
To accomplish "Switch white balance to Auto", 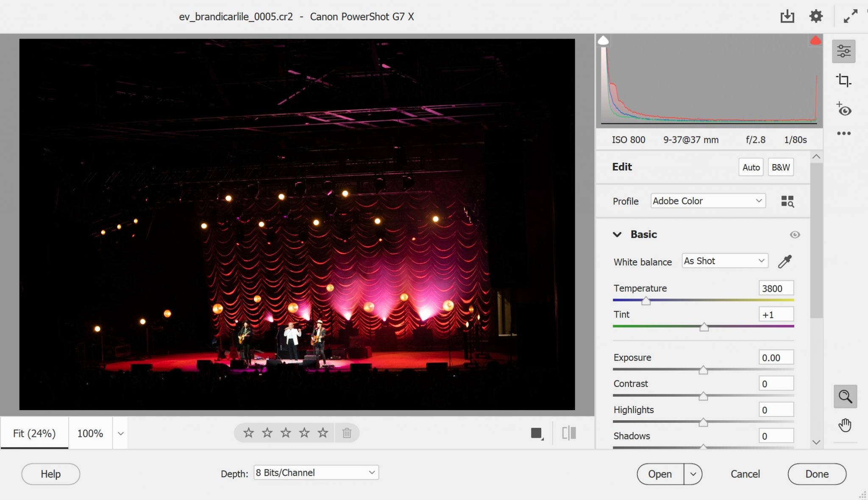I will [x=724, y=261].
